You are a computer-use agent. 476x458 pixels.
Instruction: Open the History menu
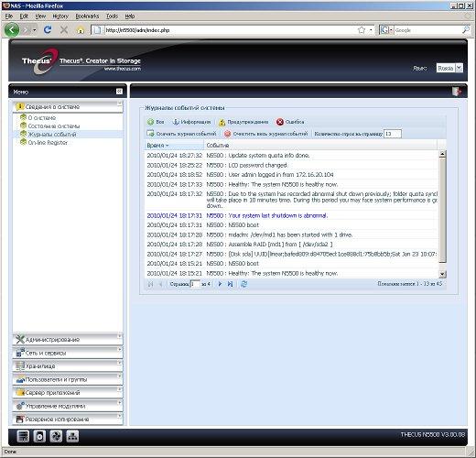[x=60, y=16]
